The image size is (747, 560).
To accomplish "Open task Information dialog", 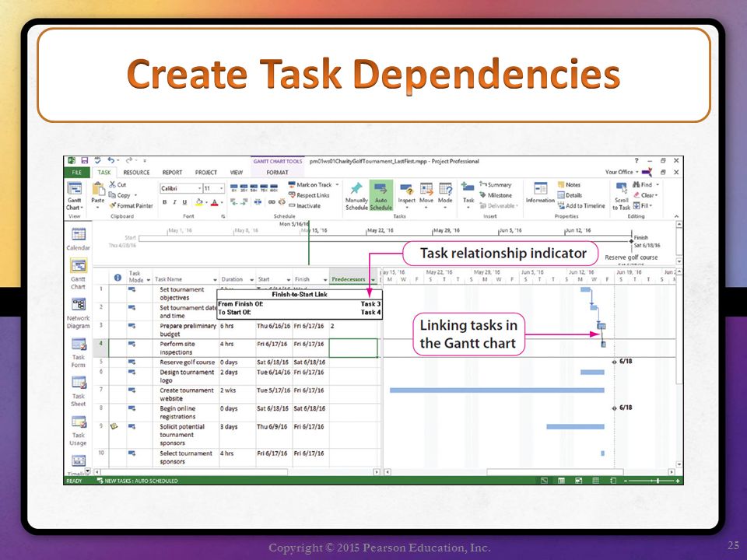I will coord(540,193).
